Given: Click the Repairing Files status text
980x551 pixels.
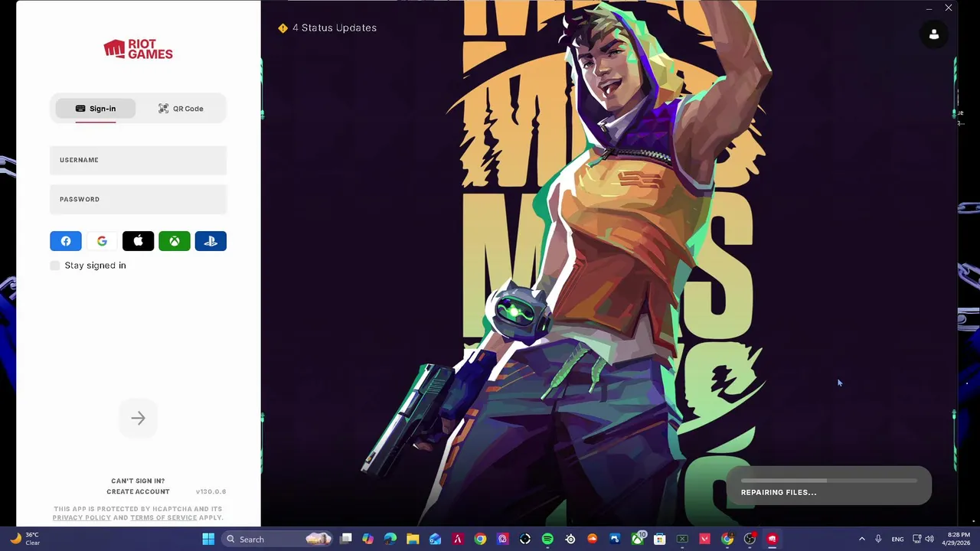Looking at the screenshot, I should (x=779, y=492).
